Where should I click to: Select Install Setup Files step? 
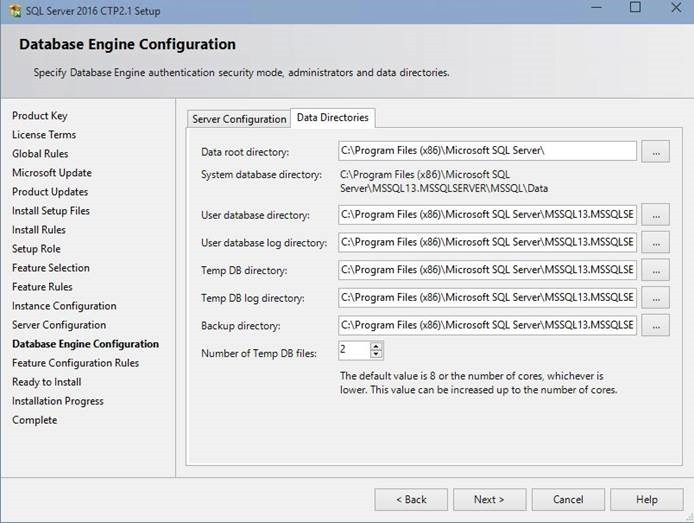(51, 211)
